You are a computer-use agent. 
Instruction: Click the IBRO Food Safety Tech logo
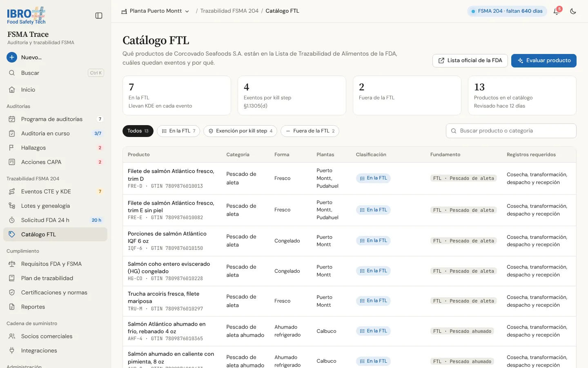tap(26, 16)
